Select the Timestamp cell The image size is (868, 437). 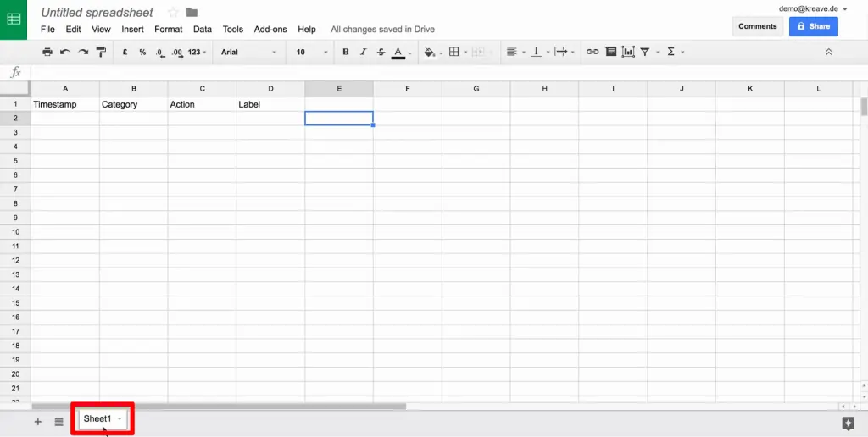[65, 104]
